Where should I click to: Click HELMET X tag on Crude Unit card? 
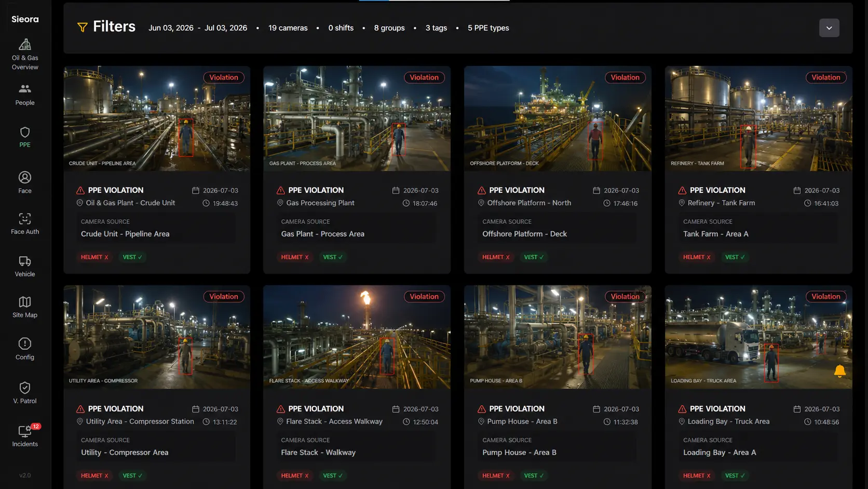(x=94, y=257)
